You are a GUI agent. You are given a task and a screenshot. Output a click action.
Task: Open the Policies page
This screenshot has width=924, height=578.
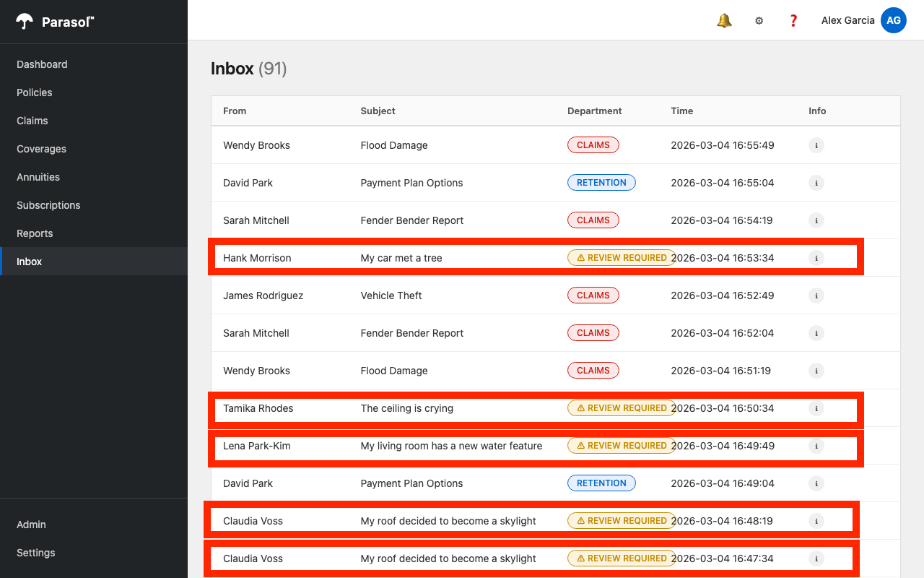coord(34,92)
